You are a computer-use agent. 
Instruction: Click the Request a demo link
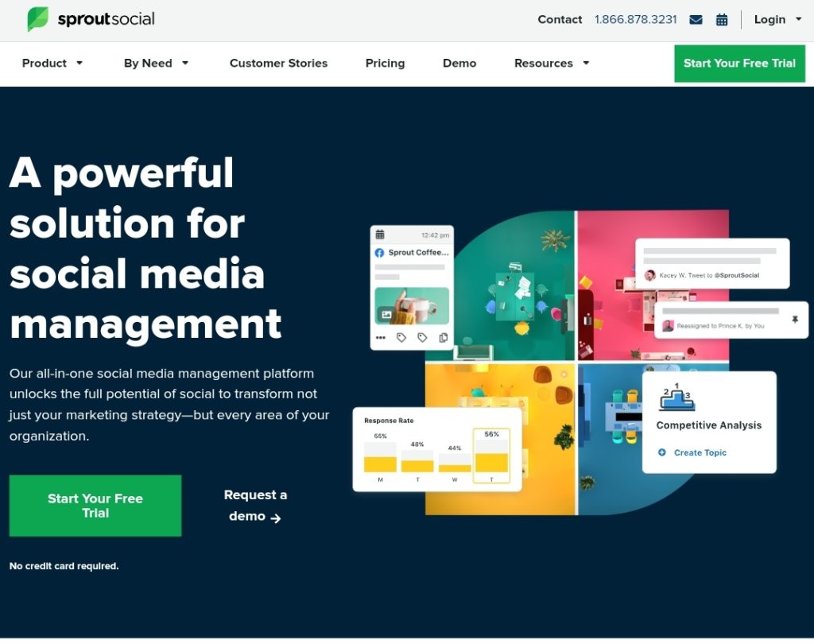(255, 506)
